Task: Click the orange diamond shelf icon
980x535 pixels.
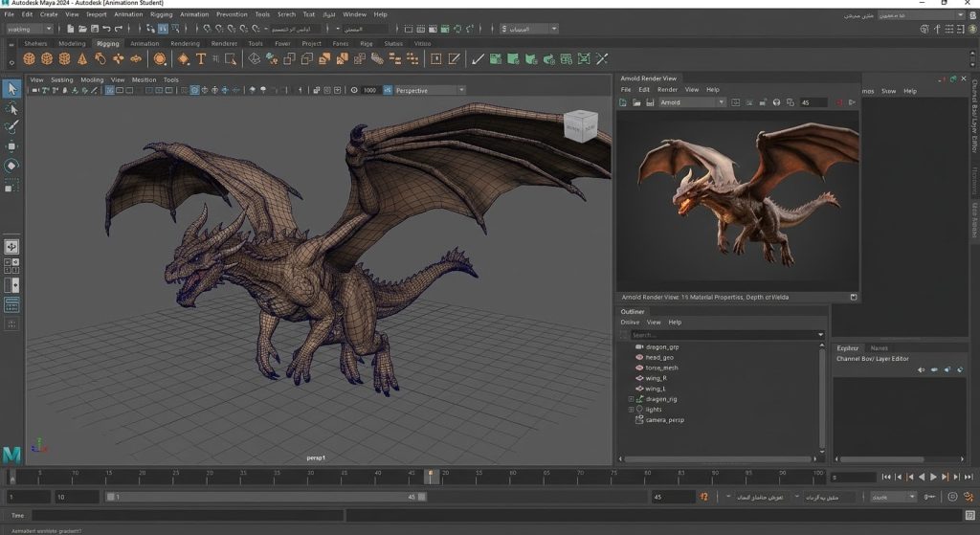Action: click(183, 58)
